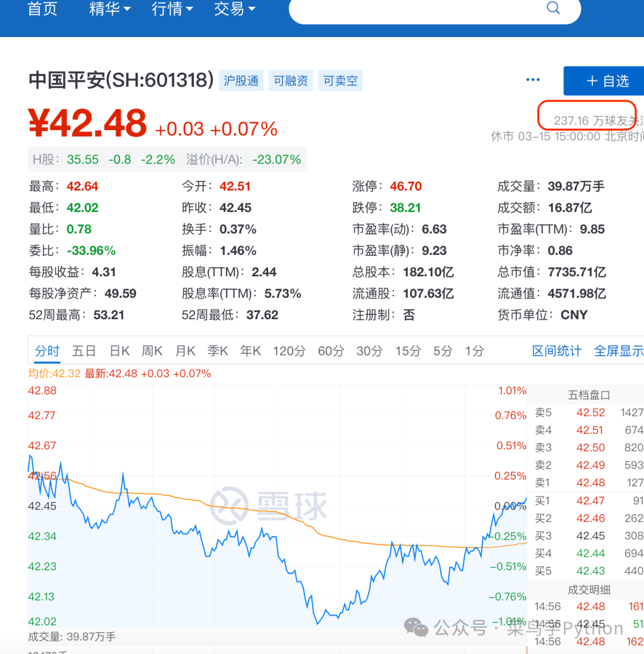Click the 成交明细 section header
Viewport: 644px width, 654px height.
(x=589, y=590)
